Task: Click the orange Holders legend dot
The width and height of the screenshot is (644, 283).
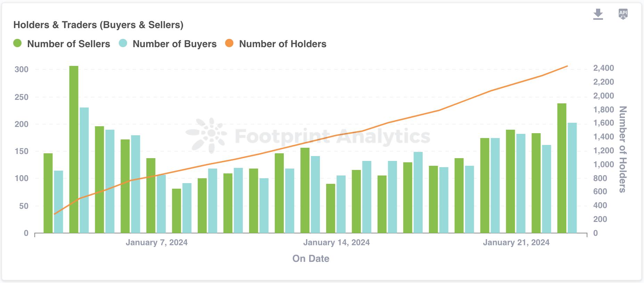Action: point(229,43)
